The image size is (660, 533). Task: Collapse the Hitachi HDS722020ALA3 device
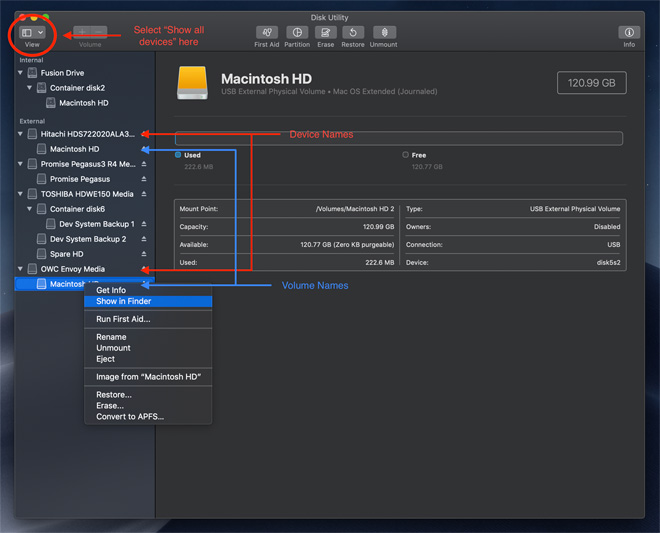20,134
